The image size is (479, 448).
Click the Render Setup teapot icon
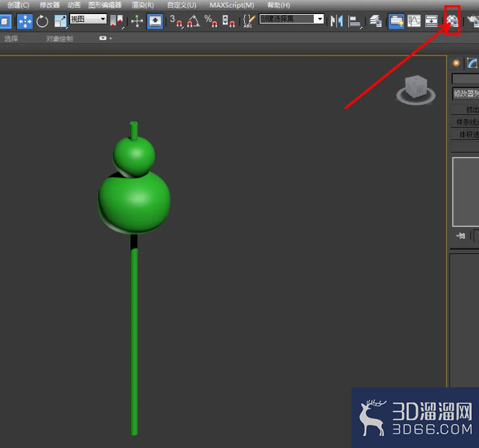pos(473,22)
